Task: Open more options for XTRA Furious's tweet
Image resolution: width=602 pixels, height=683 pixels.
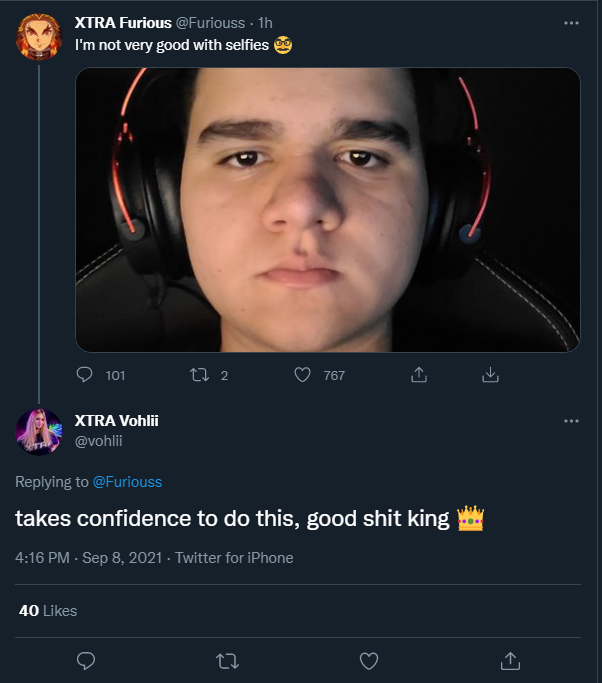Action: point(571,22)
